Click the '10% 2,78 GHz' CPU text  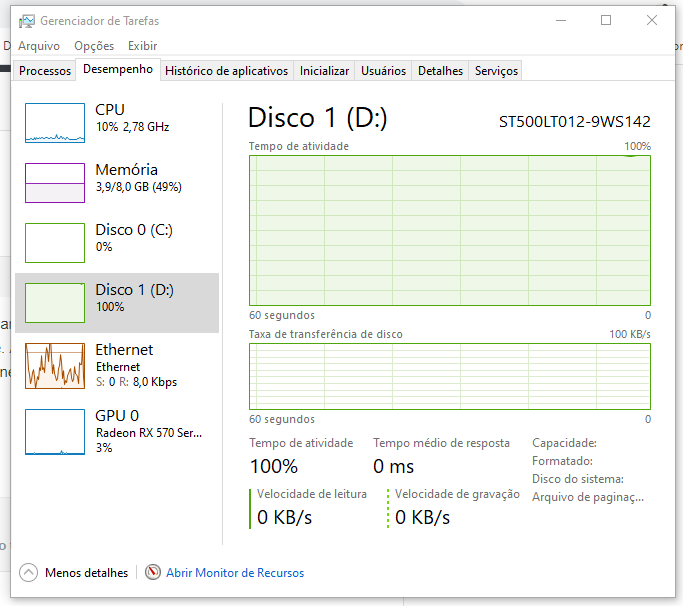click(x=132, y=127)
